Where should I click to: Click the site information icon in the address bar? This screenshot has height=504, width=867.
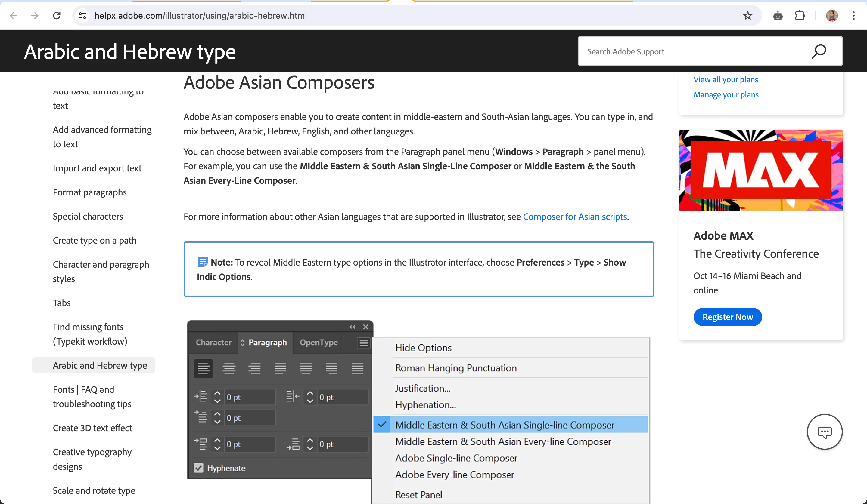coord(82,15)
